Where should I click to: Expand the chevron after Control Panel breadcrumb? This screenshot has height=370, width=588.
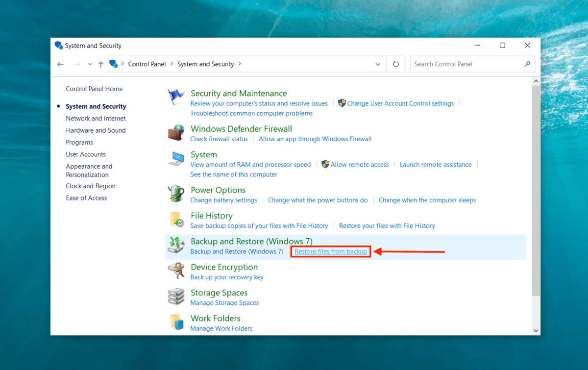[171, 64]
